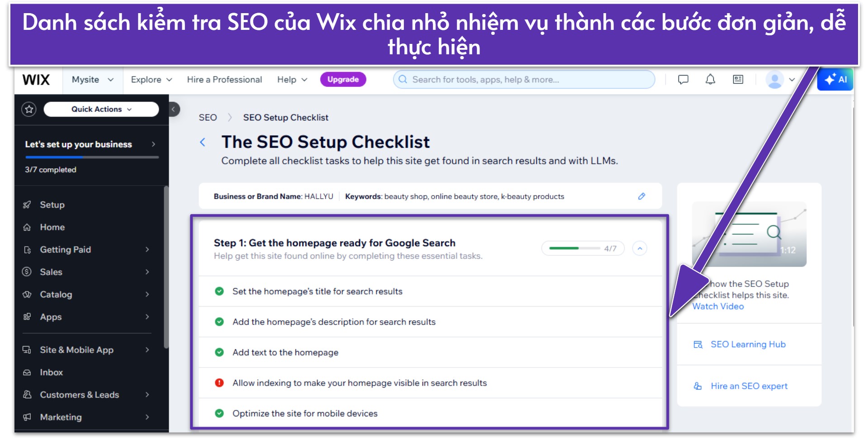
Task: Expand the Mysite site selector
Action: pos(92,80)
